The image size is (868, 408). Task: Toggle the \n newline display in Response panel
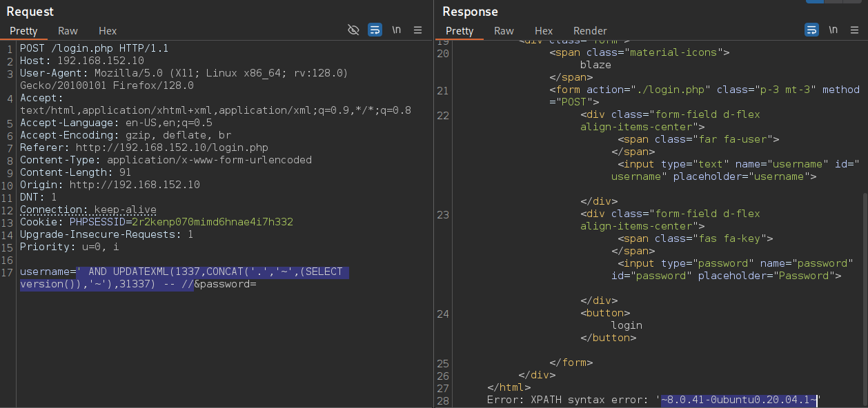(x=834, y=30)
